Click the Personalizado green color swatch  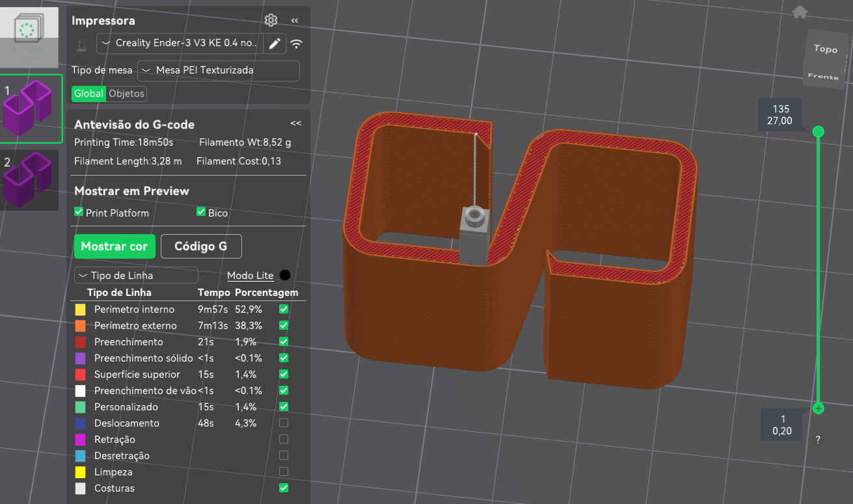(81, 407)
